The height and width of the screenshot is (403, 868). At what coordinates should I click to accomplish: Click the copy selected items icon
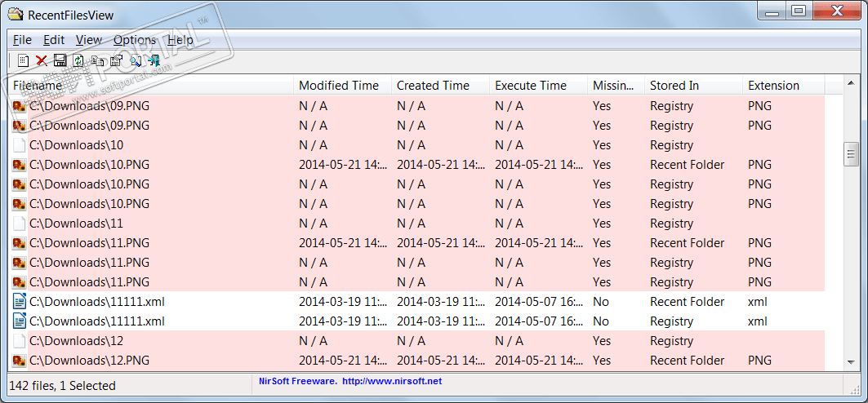click(x=98, y=60)
